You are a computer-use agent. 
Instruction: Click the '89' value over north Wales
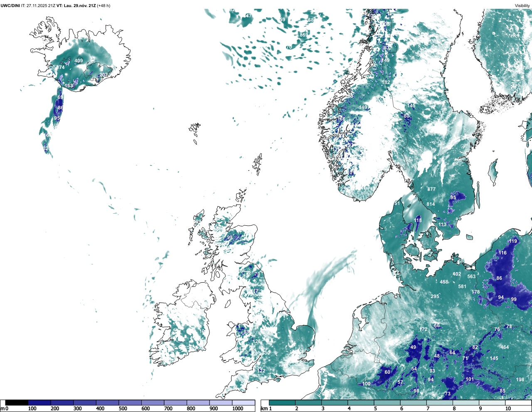[x=246, y=332]
